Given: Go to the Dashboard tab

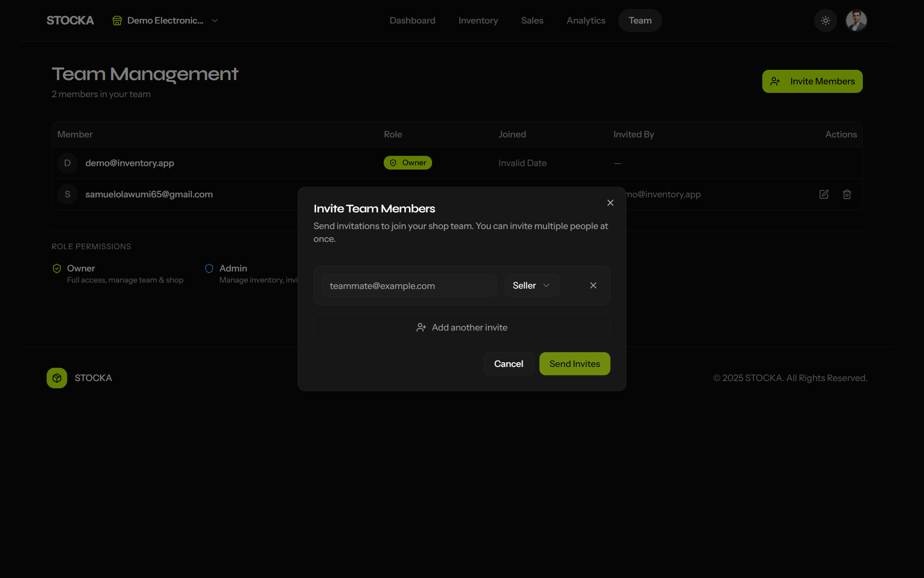Looking at the screenshot, I should tap(412, 21).
